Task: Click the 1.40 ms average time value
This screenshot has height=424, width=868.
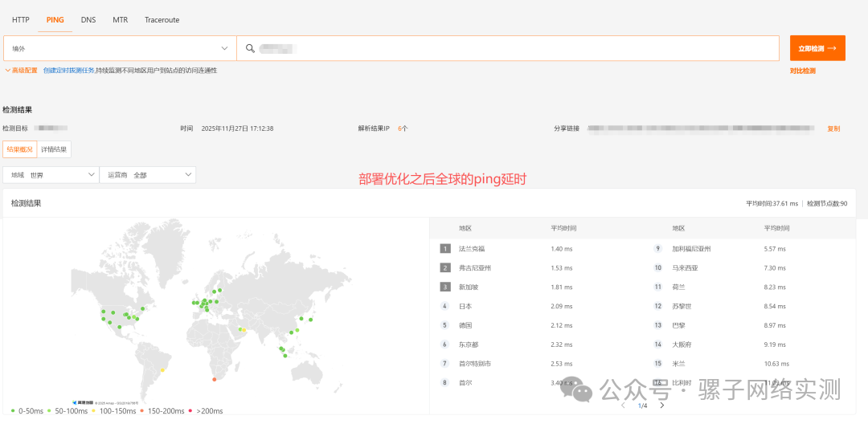Action: pyautogui.click(x=561, y=249)
